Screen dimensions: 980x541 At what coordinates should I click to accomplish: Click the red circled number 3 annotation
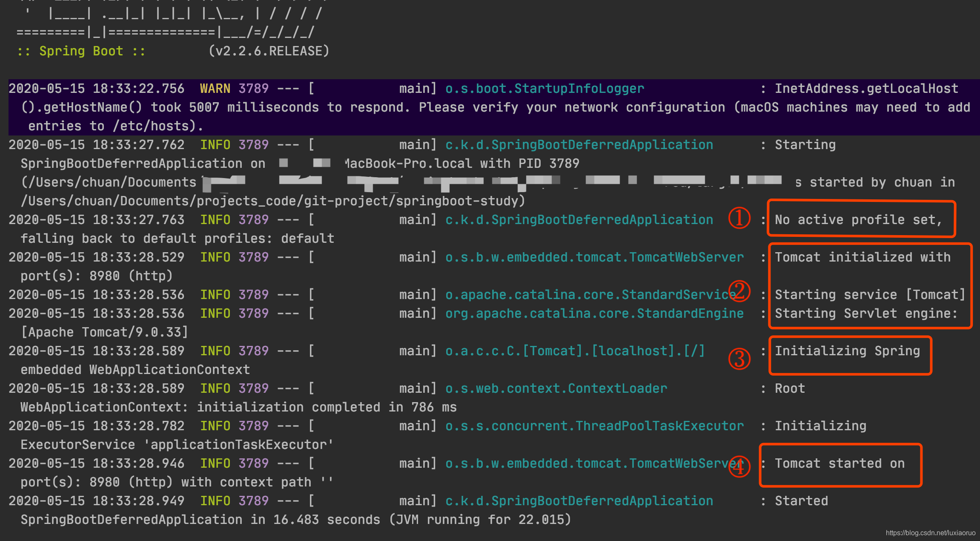click(739, 359)
